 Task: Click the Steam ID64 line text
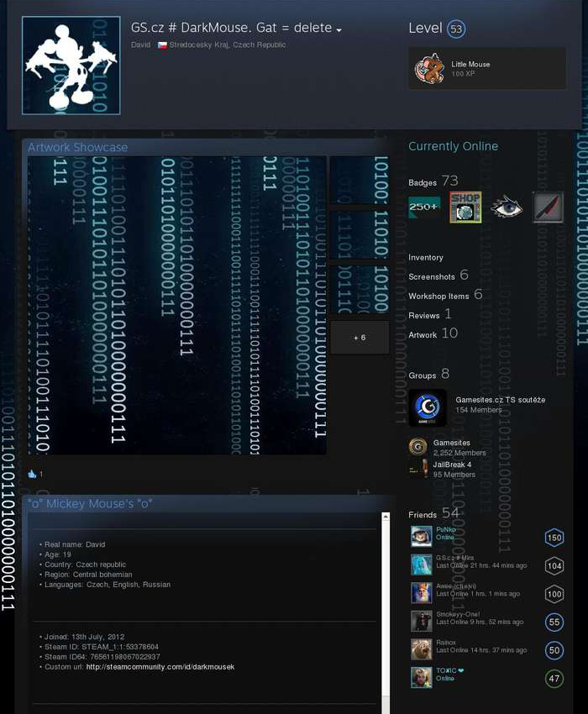102,657
